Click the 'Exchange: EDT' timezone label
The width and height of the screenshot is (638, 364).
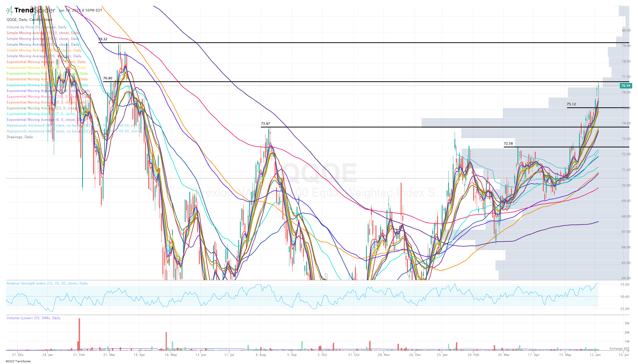(x=619, y=349)
